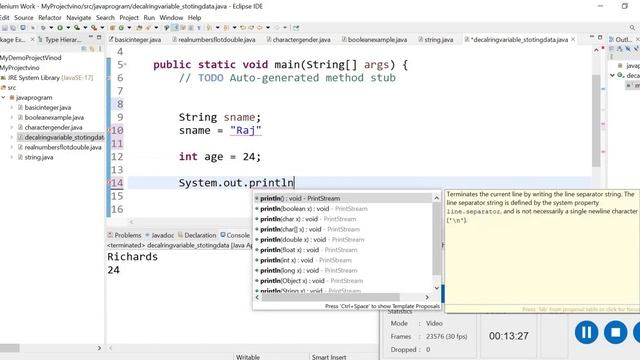This screenshot has height=360, width=640.
Task: Click the Forward navigation arrow icon
Action: (277, 28)
